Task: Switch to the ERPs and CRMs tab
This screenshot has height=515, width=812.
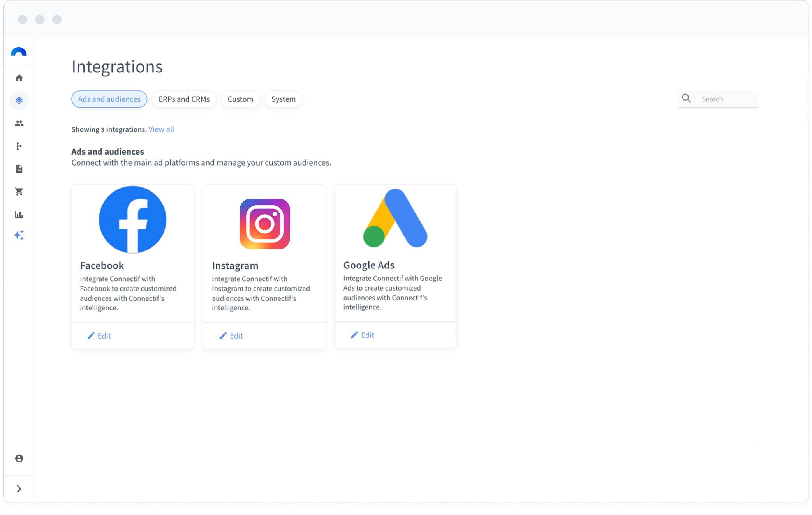Action: (184, 99)
